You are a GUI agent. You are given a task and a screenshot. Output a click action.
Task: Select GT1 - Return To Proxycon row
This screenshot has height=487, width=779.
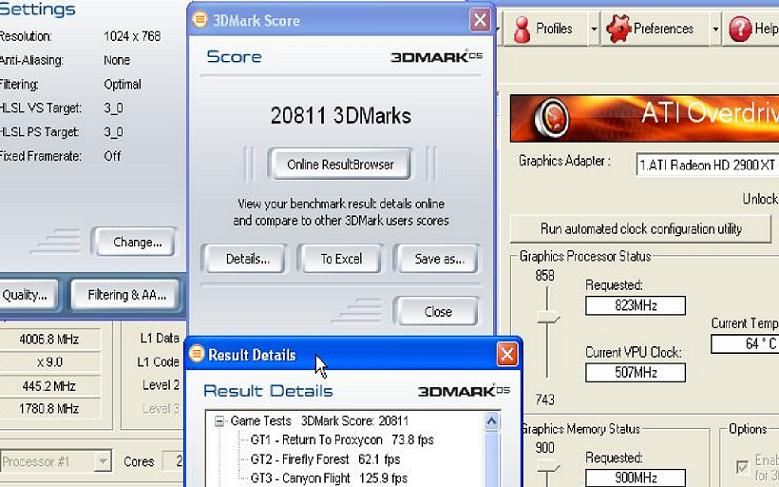(x=342, y=440)
